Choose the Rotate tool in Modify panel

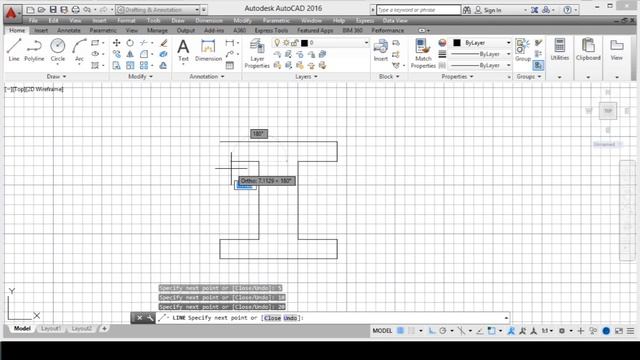pos(130,42)
